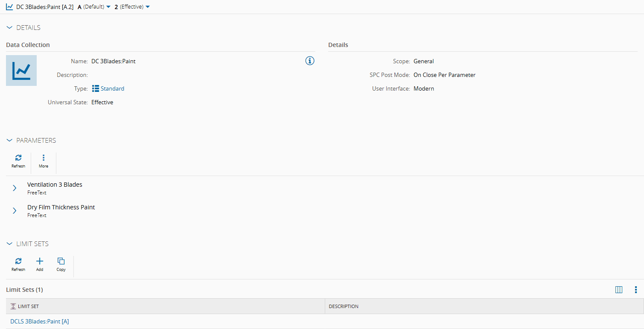
Task: Expand the Ventilation 3 Blades parameter
Action: click(x=15, y=188)
